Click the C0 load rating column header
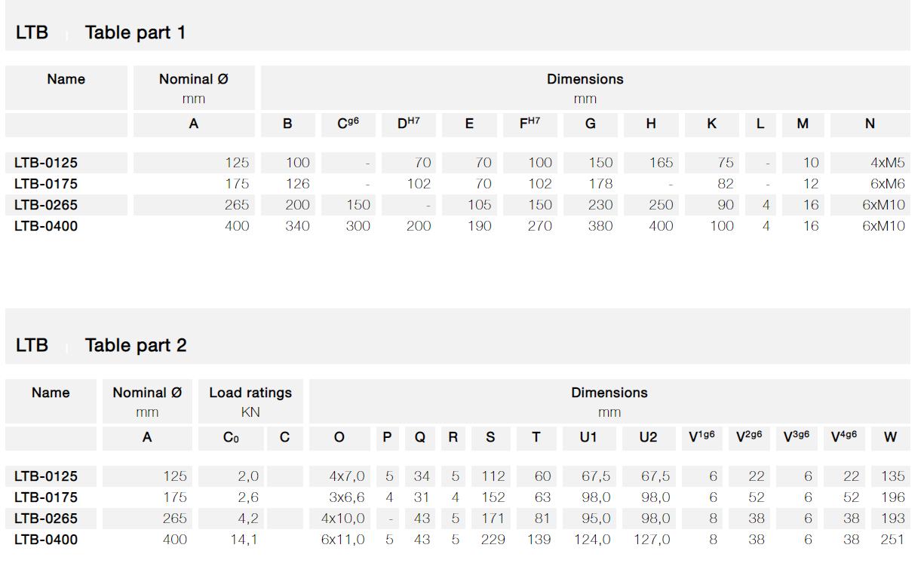This screenshot has height=563, width=924. 232,438
